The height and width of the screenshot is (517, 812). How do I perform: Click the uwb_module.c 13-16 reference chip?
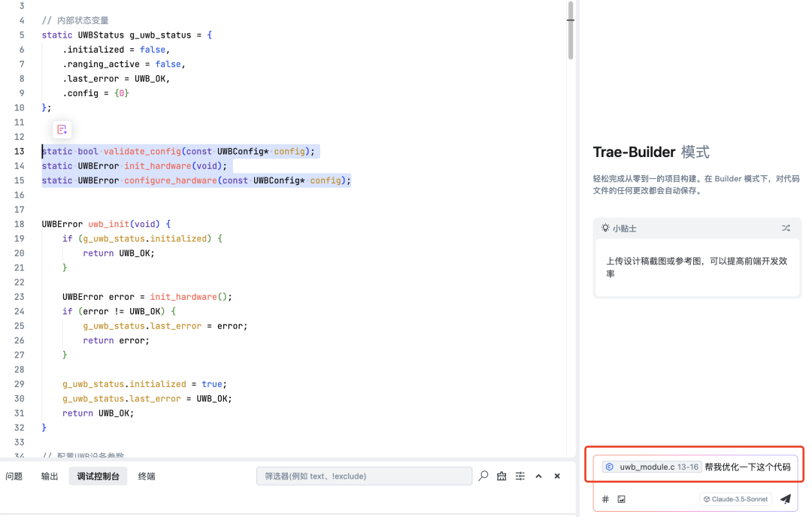point(651,467)
